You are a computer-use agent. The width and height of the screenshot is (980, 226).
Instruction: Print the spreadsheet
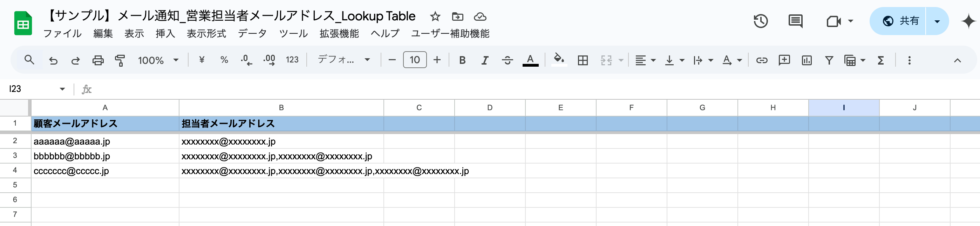[x=98, y=60]
